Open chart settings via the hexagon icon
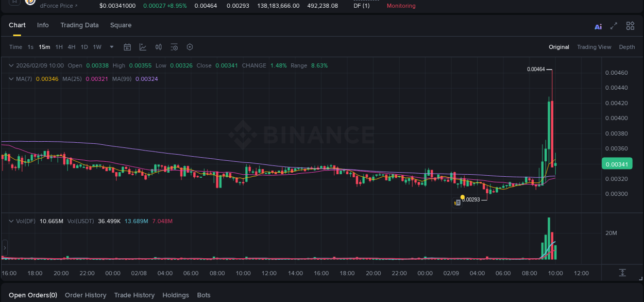The height and width of the screenshot is (302, 644). 190,47
